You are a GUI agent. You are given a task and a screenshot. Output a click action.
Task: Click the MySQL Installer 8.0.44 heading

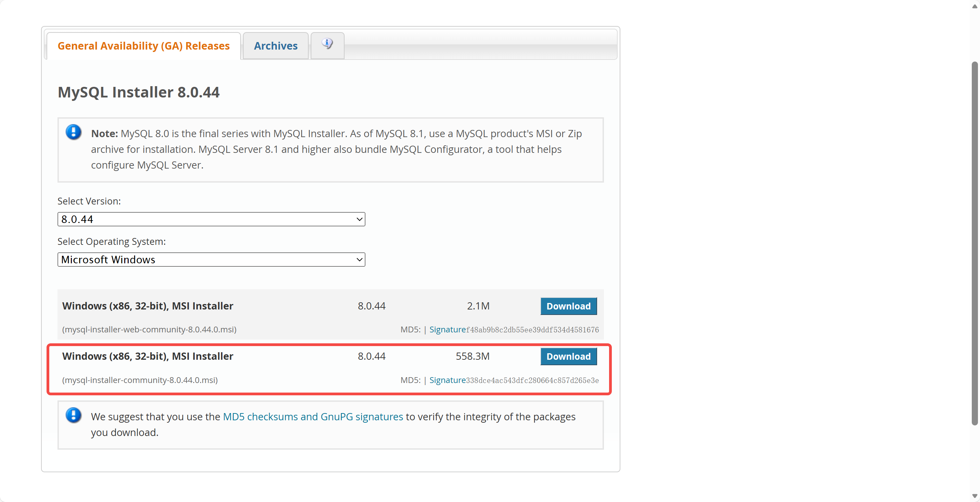[x=139, y=92]
